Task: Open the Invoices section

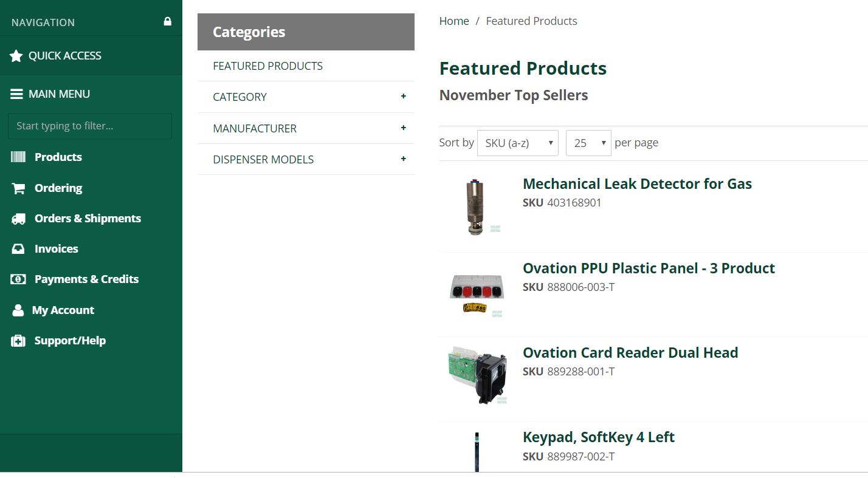Action: (56, 249)
